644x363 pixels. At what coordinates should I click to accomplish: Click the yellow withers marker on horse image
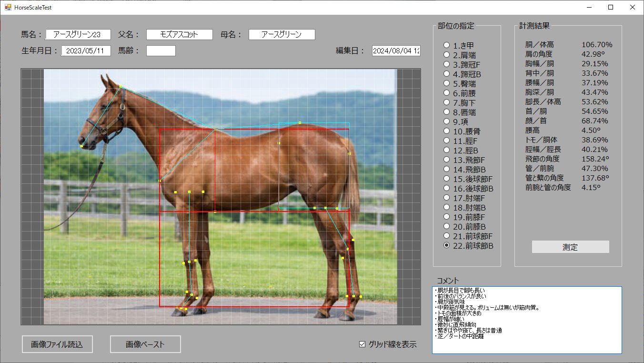[216, 129]
